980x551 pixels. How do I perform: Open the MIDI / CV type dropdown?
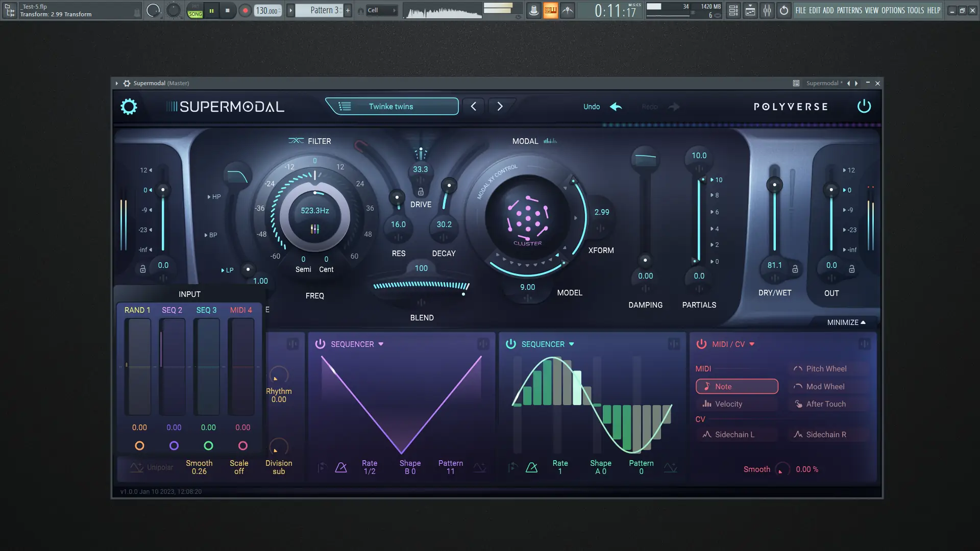coord(752,344)
